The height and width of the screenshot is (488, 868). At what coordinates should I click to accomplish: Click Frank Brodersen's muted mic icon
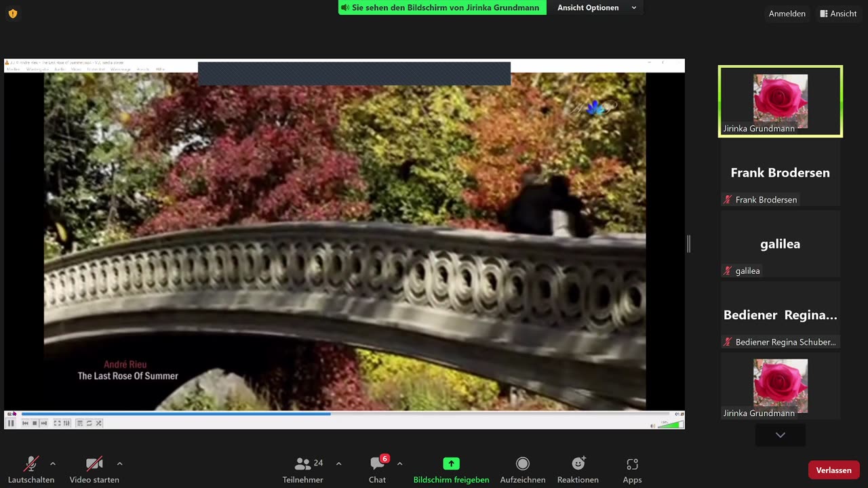(728, 200)
